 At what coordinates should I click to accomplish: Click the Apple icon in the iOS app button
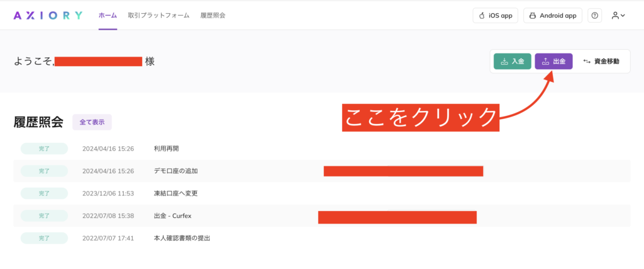[482, 15]
